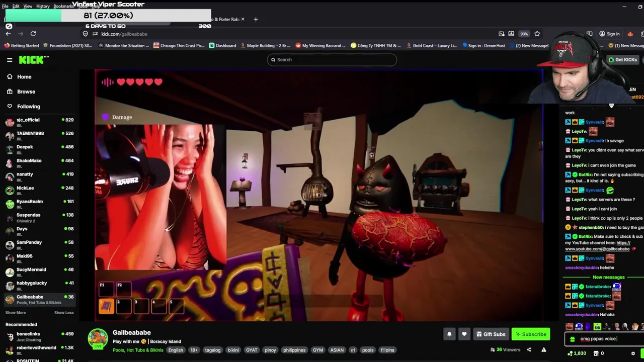Image resolution: width=644 pixels, height=362 pixels.
Task: Open YouTube link in BotRix message
Action: (598, 246)
